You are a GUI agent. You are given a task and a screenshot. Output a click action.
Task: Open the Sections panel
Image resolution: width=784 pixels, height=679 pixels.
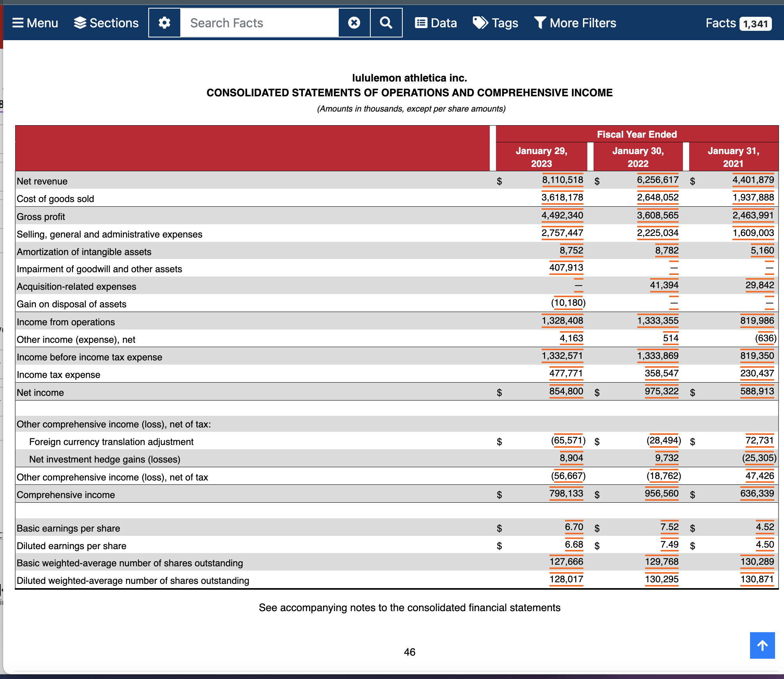tap(106, 23)
